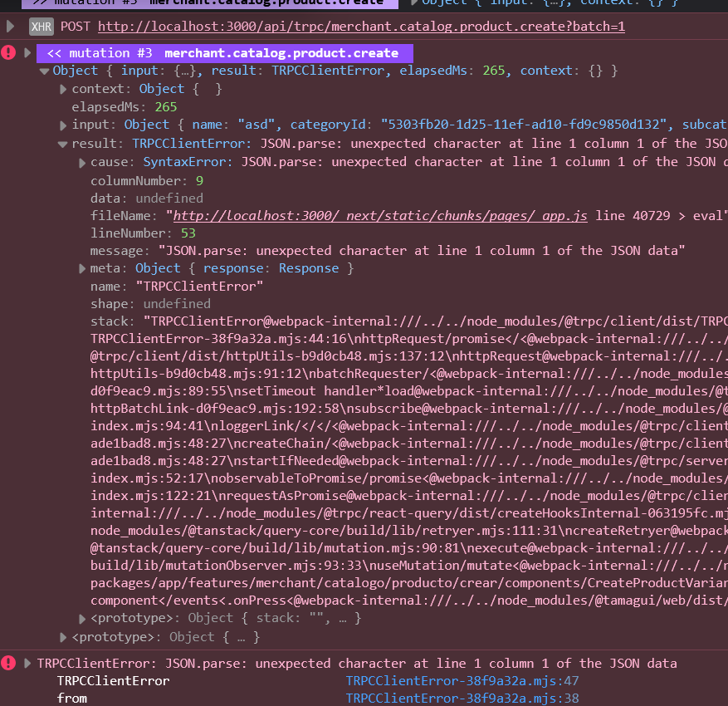Click the XHR badge on the POST request

[42, 27]
